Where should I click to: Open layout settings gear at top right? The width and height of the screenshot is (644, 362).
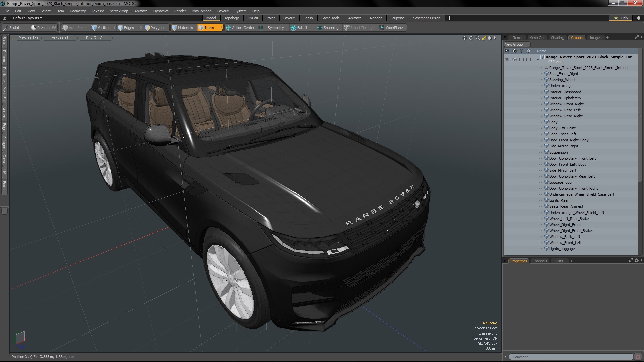[638, 18]
